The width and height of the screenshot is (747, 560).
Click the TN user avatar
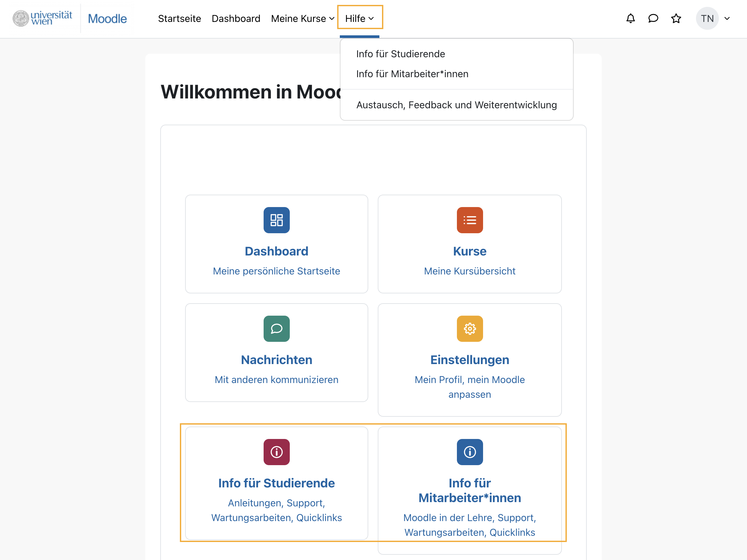pos(707,18)
